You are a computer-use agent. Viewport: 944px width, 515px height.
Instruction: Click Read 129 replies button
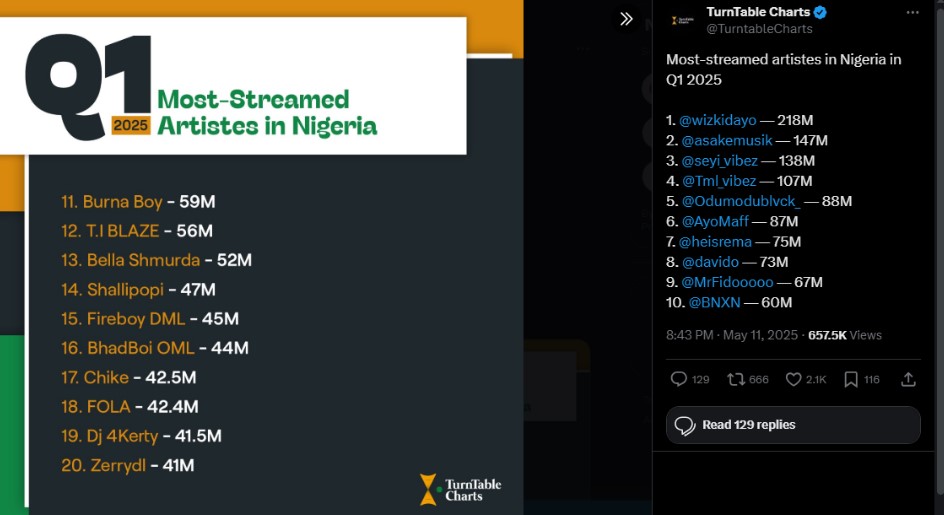point(793,425)
